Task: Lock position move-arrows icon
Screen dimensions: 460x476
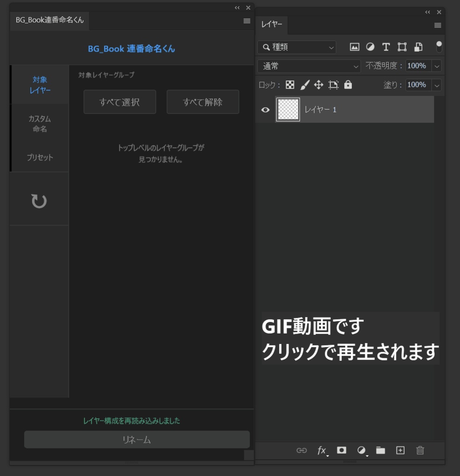Action: (319, 85)
